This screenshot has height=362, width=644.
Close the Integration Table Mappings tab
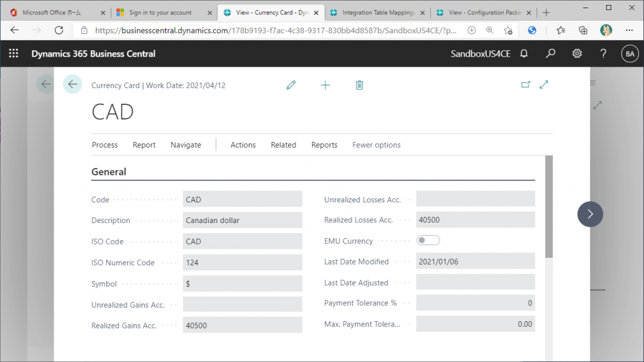pos(422,13)
